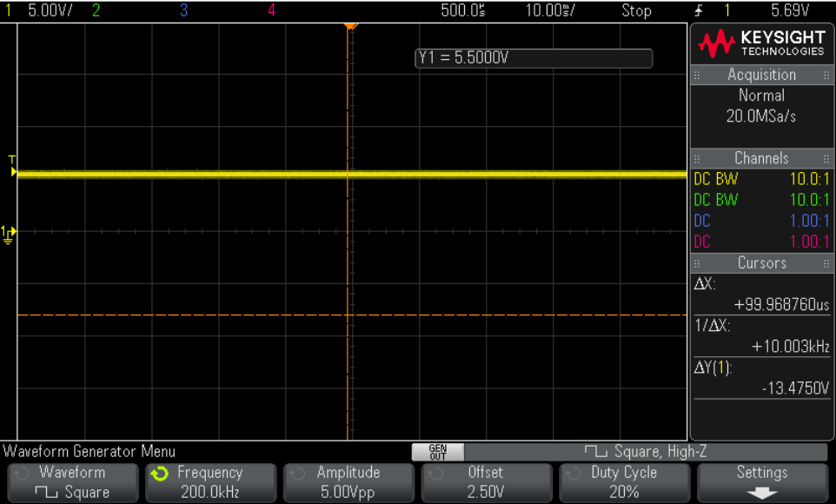Expand the Acquisition panel header
The image size is (836, 504).
[761, 75]
